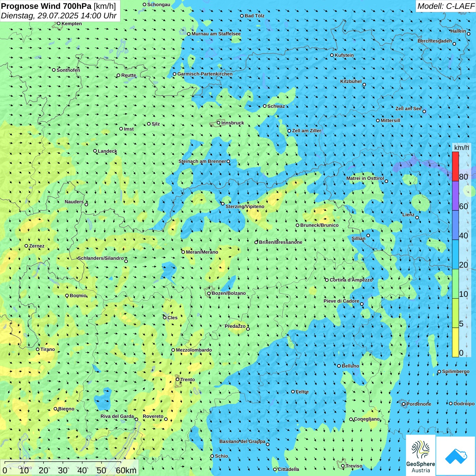Click the Bad Tölz label
The height and width of the screenshot is (476, 476).
255,16
